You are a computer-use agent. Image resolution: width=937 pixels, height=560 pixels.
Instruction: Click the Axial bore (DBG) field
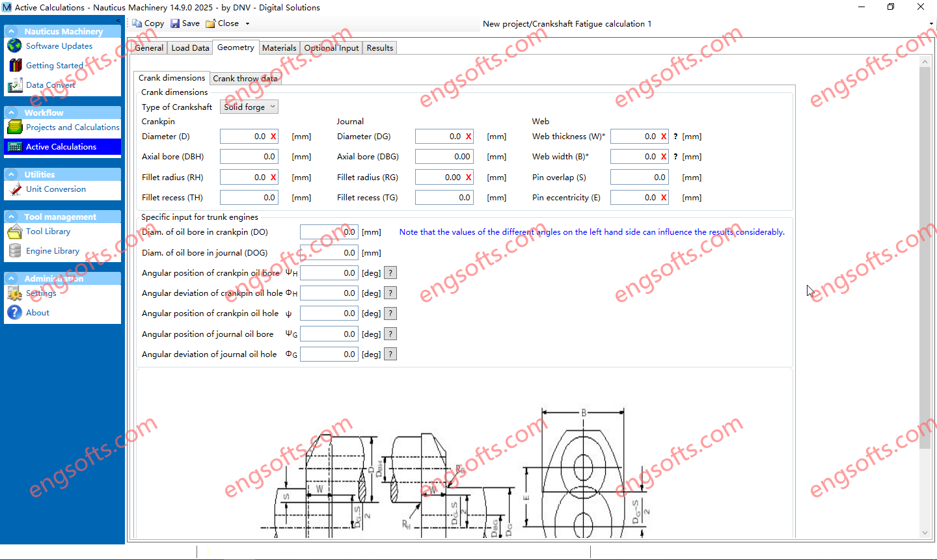click(444, 157)
